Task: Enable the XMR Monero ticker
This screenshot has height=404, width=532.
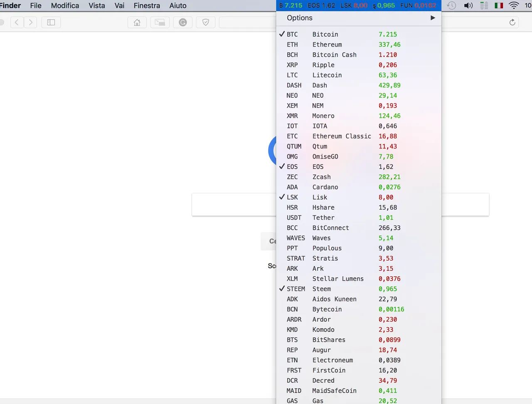Action: pos(359,116)
